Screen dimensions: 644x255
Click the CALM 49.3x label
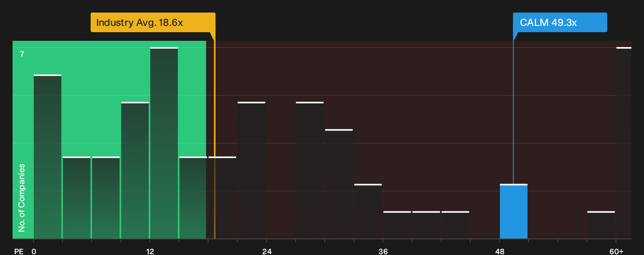[x=560, y=22]
